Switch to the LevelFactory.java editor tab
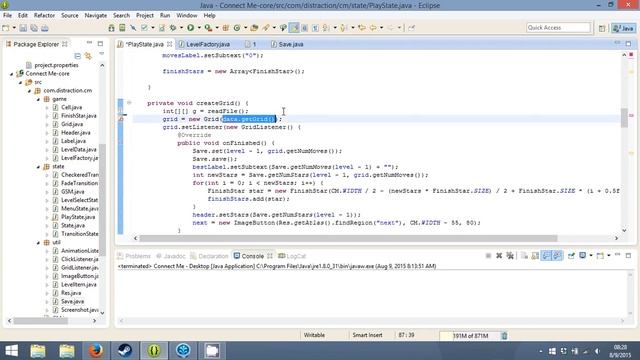Image resolution: width=640 pixels, height=360 pixels. coord(204,44)
